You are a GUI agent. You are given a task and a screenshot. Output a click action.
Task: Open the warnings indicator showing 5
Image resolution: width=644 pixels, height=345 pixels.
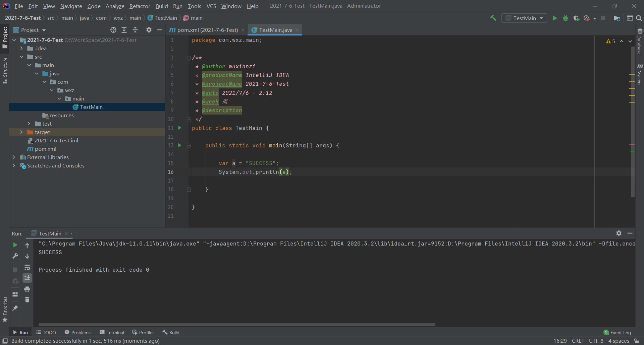point(611,41)
